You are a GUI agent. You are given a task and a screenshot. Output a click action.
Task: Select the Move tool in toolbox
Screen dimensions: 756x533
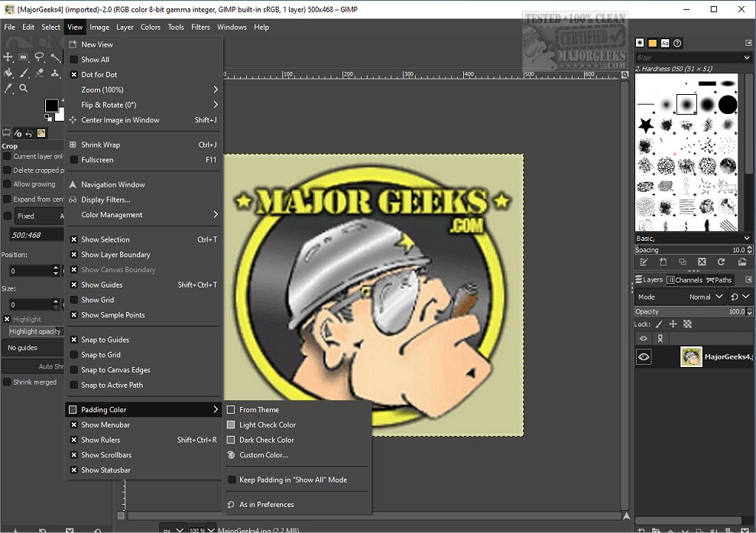click(8, 57)
